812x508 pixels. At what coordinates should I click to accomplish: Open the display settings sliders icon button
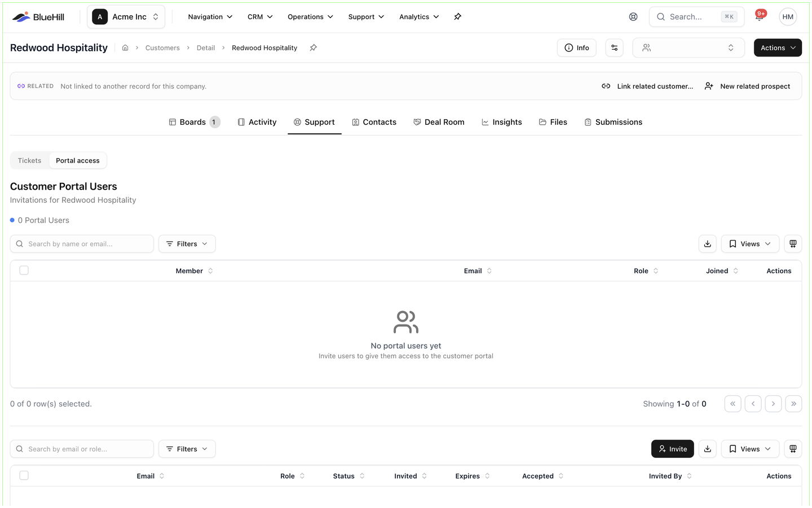[x=615, y=48]
